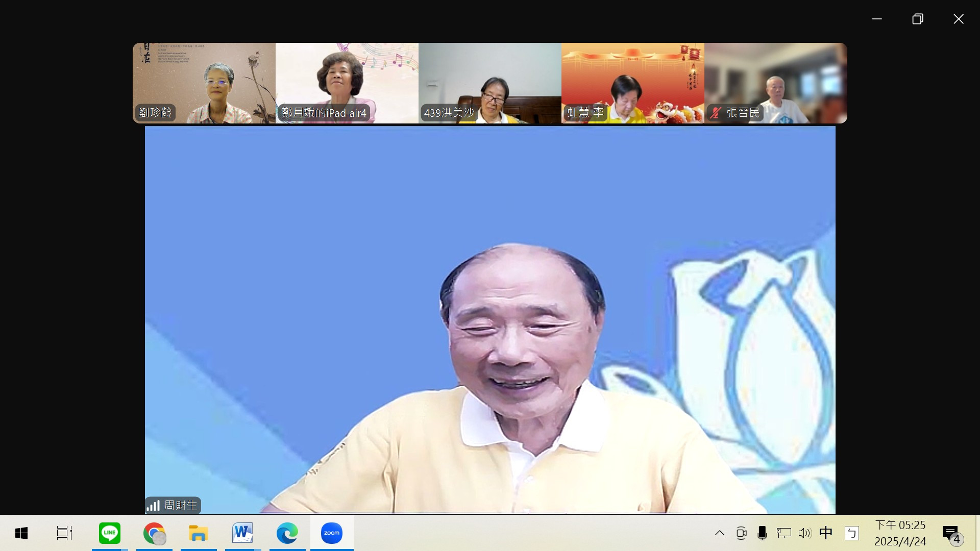Screen dimensions: 980x551
Task: Open Microsoft Edge from taskbar
Action: coord(287,533)
